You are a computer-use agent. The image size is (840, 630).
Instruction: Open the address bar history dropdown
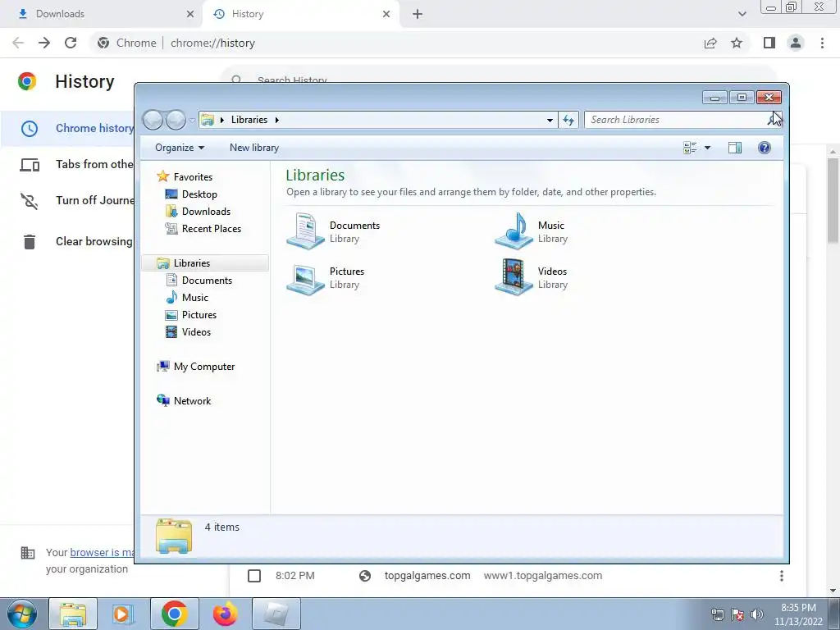click(550, 120)
